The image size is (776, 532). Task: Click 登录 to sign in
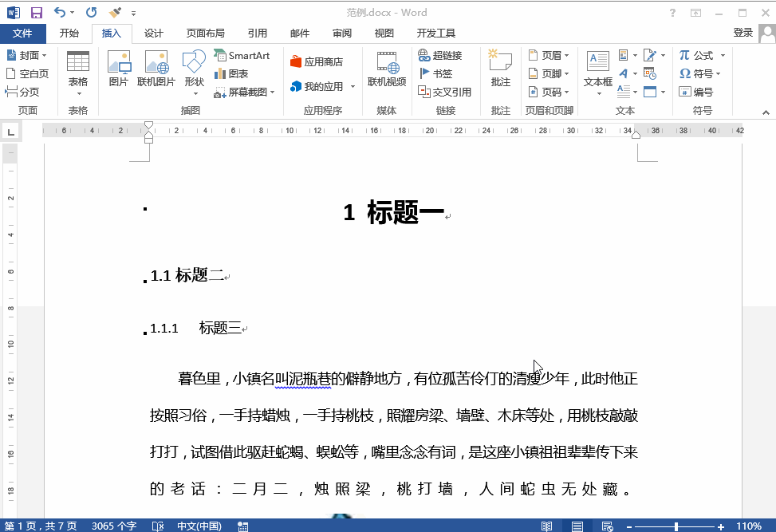tap(743, 33)
